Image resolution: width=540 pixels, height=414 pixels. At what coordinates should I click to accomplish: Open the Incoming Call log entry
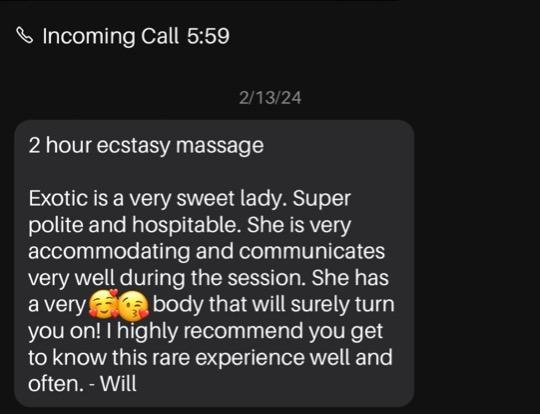click(123, 36)
